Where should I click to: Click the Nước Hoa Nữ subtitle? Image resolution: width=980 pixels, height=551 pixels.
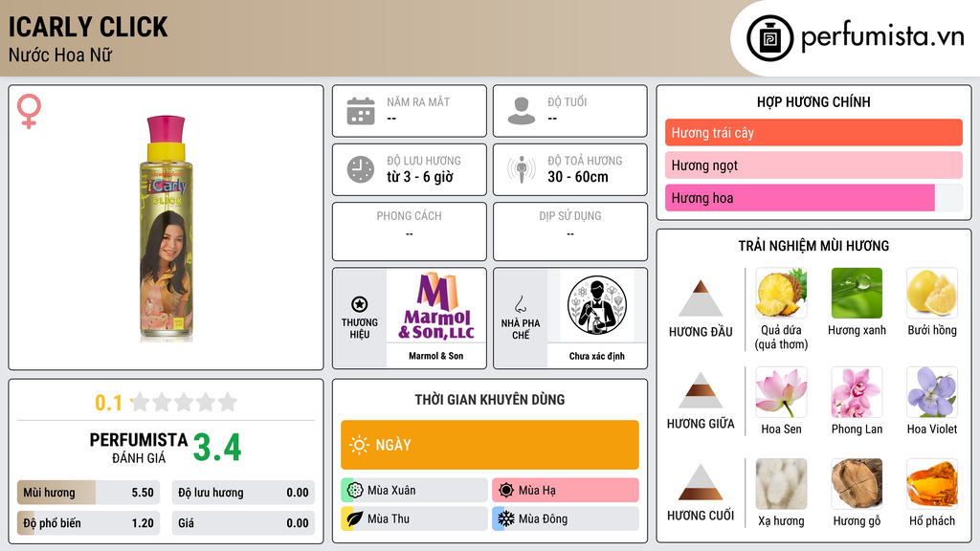click(60, 55)
